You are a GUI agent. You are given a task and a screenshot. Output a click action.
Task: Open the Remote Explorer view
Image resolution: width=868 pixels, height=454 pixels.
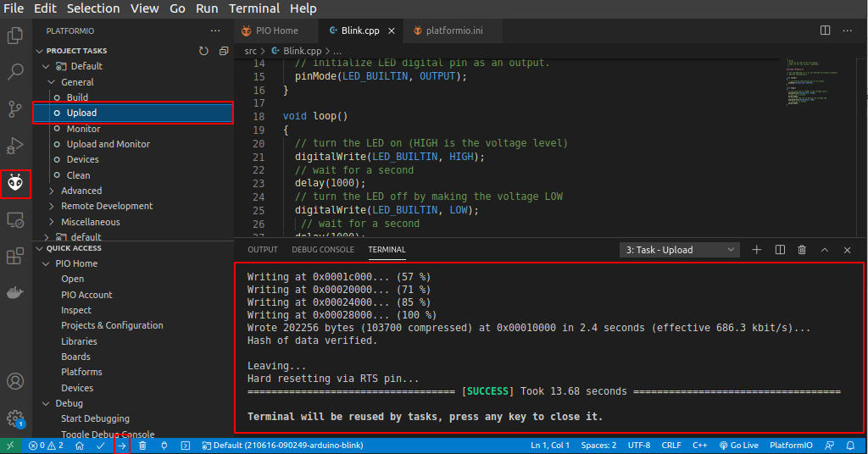click(15, 220)
